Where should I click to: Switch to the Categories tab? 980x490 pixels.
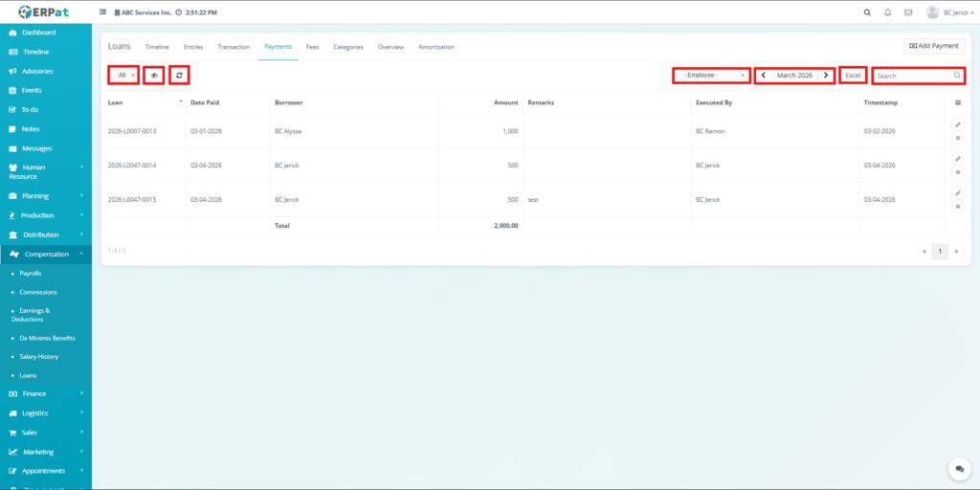pyautogui.click(x=348, y=47)
